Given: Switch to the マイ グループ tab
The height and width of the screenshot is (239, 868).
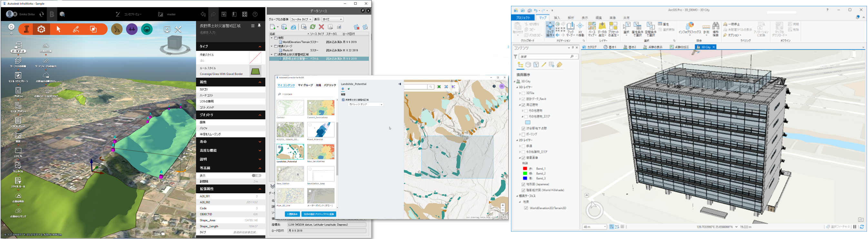Looking at the screenshot, I should (x=305, y=85).
